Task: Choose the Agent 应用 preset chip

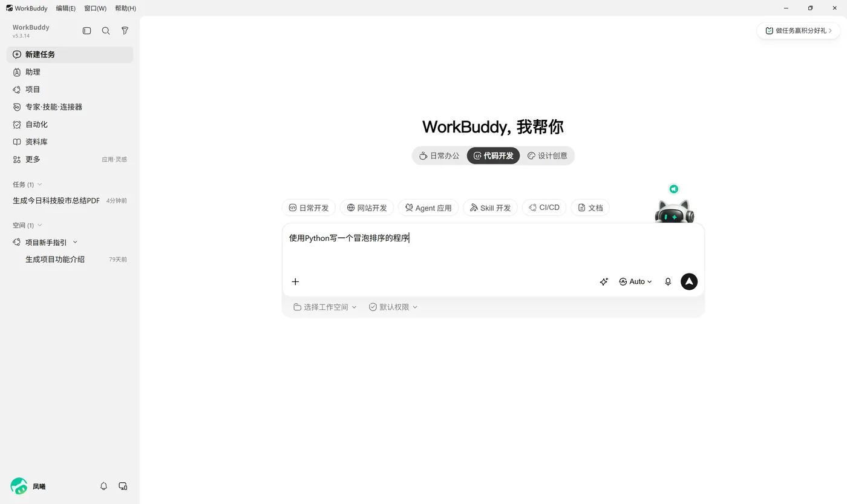Action: point(428,208)
